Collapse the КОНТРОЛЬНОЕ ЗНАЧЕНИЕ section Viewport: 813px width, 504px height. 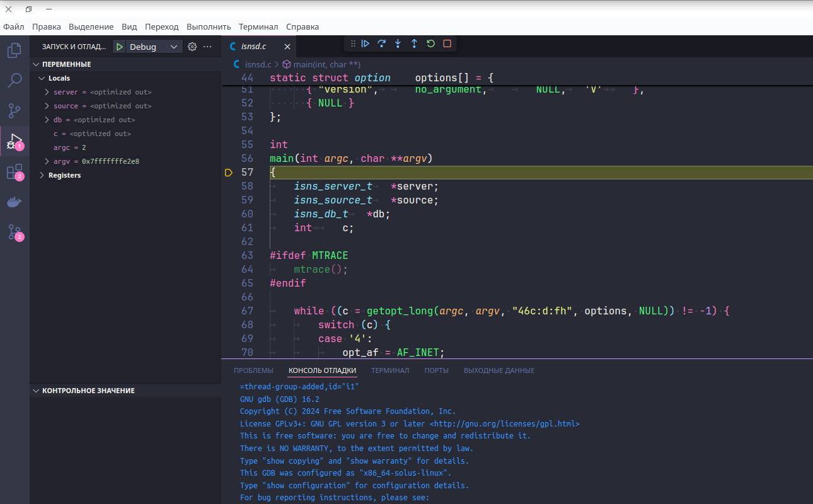click(x=37, y=391)
